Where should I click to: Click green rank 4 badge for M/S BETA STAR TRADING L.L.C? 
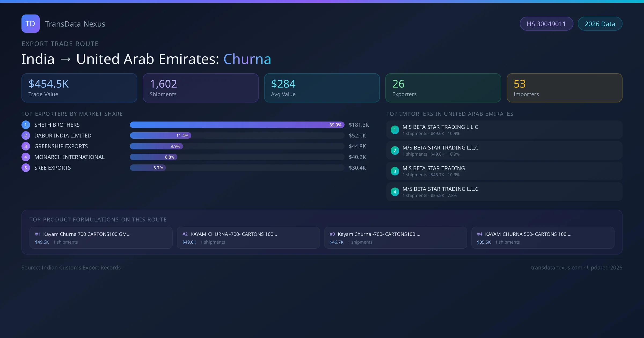(395, 192)
